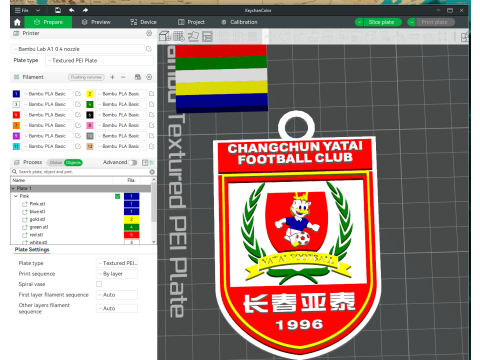
Task: Select the Objects process mode
Action: click(x=73, y=162)
